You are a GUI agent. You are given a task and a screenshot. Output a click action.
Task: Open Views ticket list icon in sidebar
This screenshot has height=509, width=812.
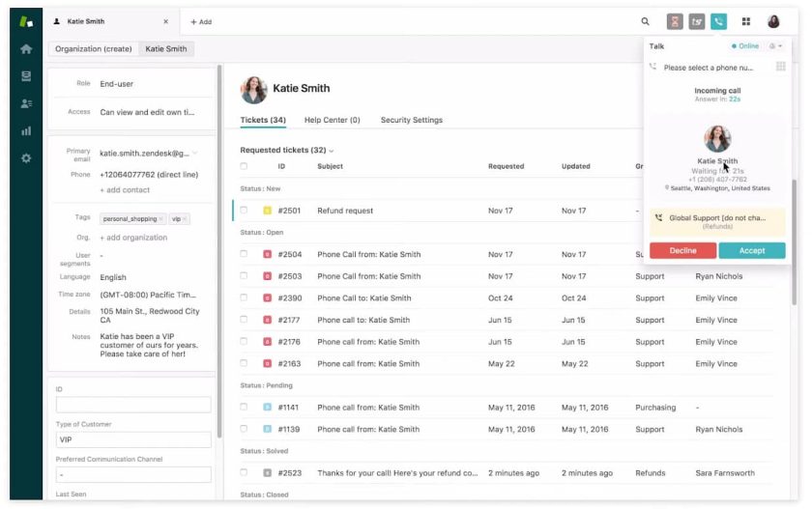26,76
